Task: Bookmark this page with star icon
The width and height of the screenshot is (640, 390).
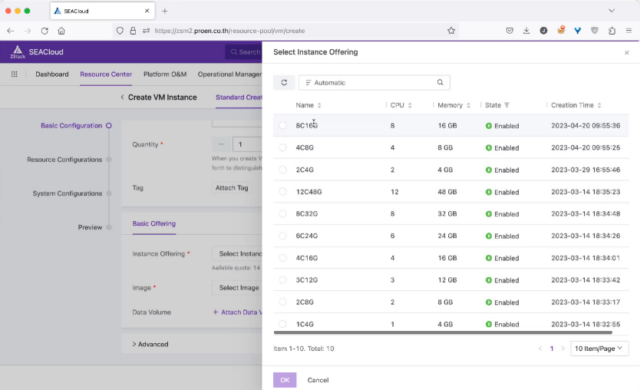Action: [451, 31]
